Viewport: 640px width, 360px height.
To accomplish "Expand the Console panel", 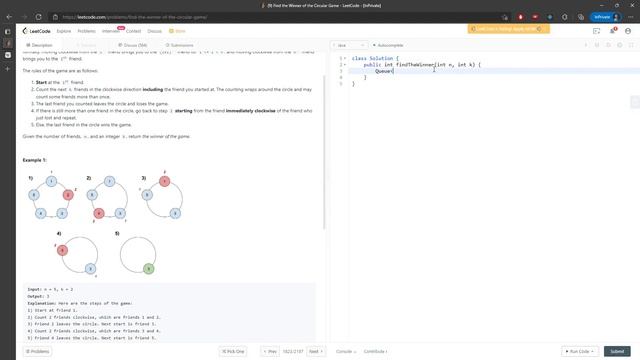I will (x=346, y=351).
